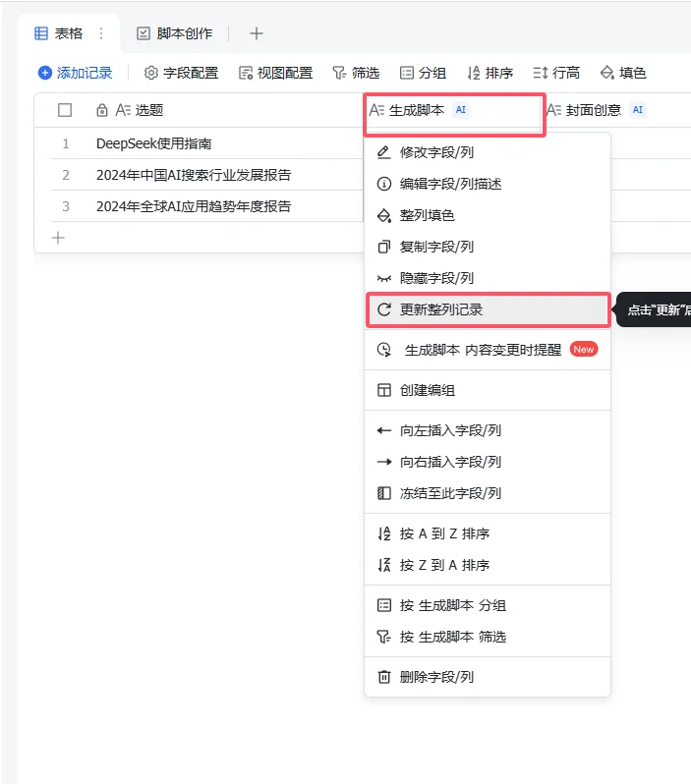This screenshot has width=691, height=784.
Task: Click the paint bucket icon beside 整列填色
Action: click(383, 215)
